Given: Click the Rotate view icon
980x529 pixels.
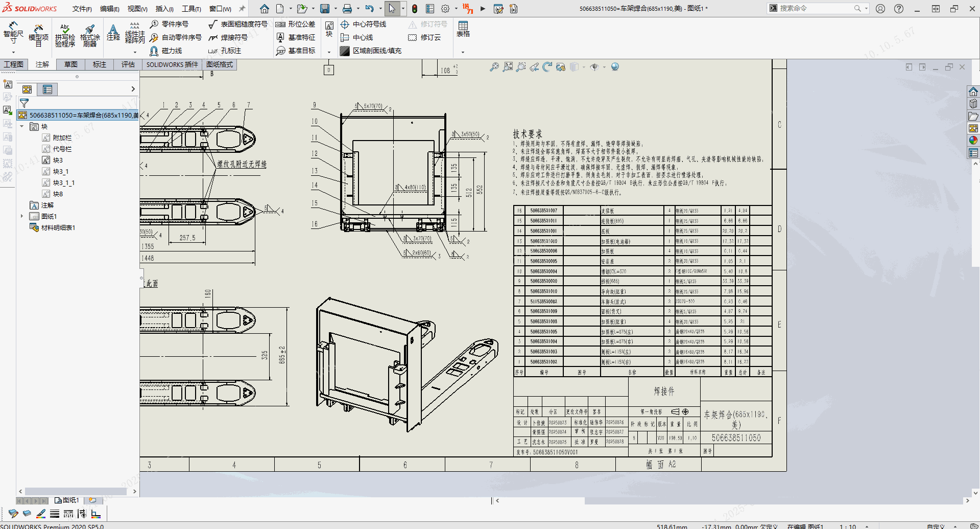Looking at the screenshot, I should tap(547, 67).
